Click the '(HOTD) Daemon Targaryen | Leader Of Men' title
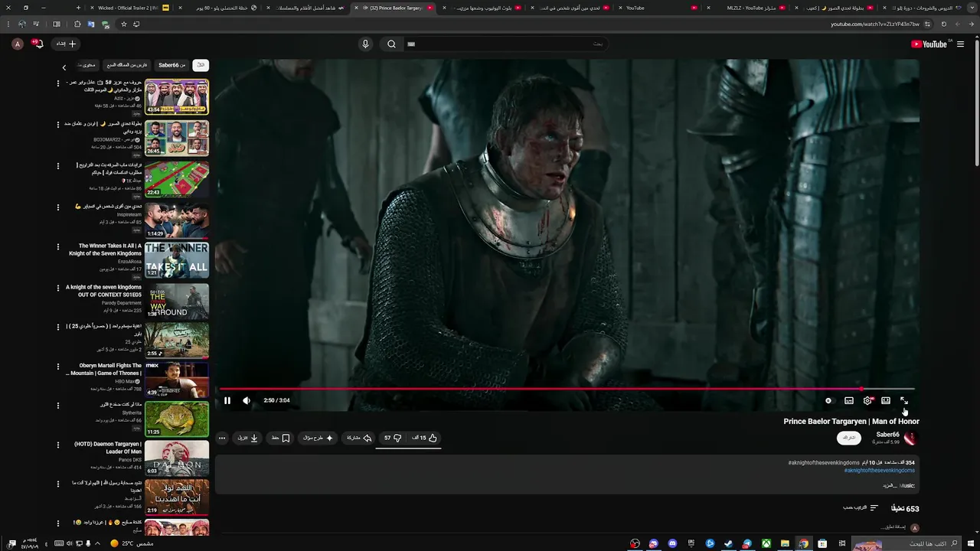This screenshot has width=980, height=551. (x=108, y=448)
